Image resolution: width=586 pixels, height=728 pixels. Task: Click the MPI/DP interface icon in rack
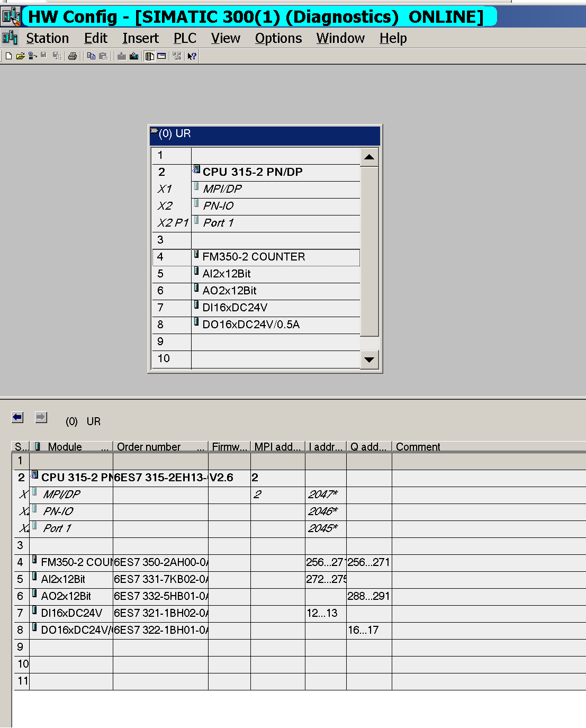[196, 186]
